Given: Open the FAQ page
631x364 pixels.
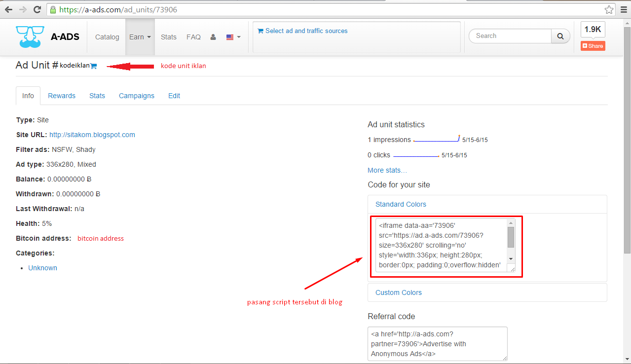Looking at the screenshot, I should 193,37.
